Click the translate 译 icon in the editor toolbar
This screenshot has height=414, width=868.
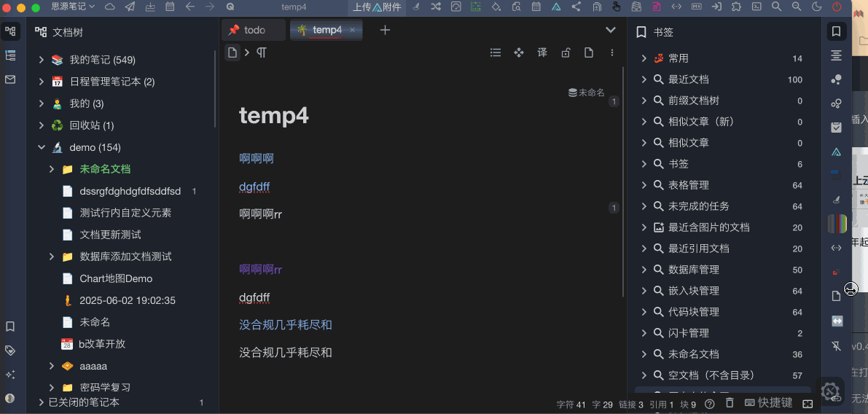(542, 52)
